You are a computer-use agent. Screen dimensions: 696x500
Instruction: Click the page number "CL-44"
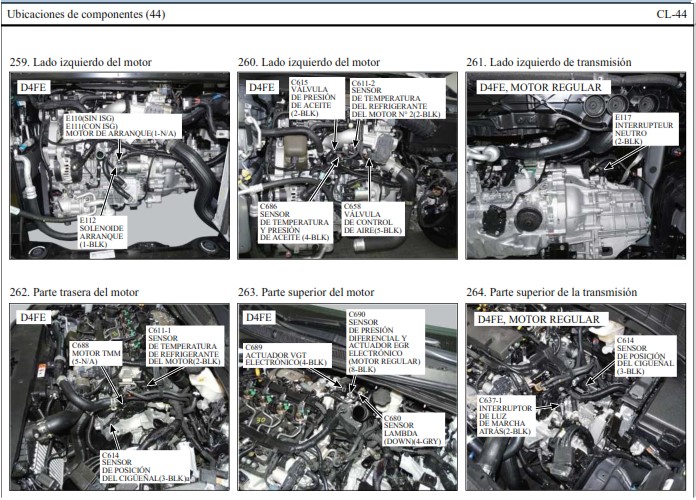coord(671,14)
